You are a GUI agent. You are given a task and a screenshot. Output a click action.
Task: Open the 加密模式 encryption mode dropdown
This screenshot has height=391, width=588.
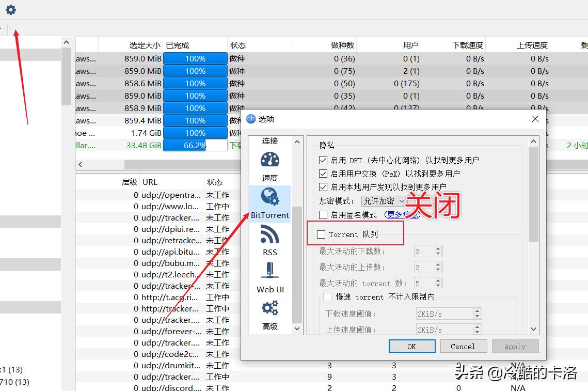[x=382, y=201]
